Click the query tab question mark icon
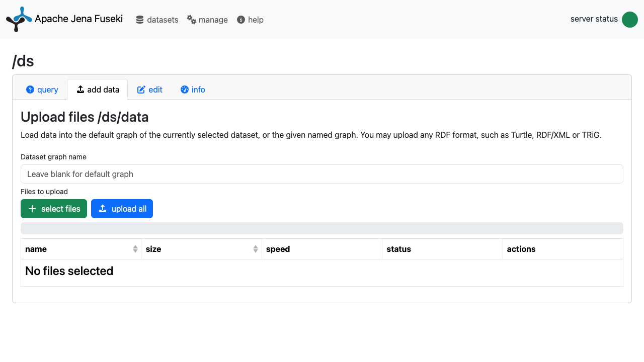644x362 pixels. click(30, 89)
